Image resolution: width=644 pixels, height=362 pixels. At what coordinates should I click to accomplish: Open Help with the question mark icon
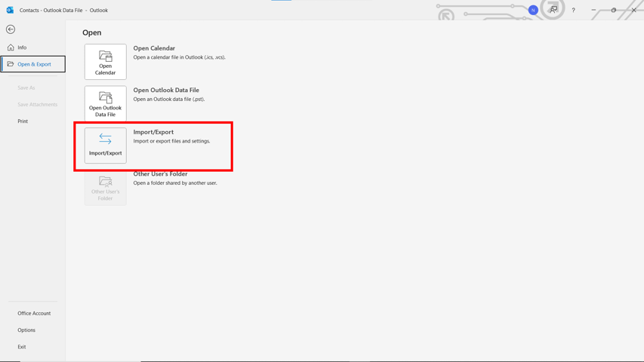tap(573, 11)
